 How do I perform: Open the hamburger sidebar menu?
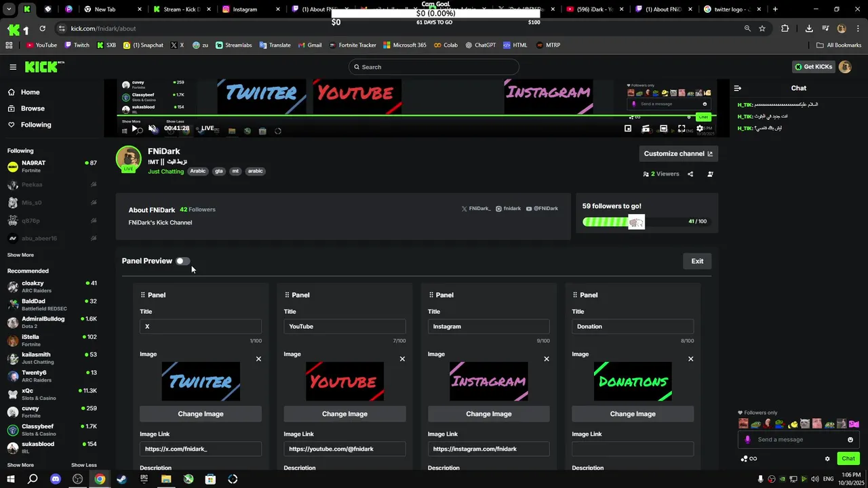click(13, 67)
